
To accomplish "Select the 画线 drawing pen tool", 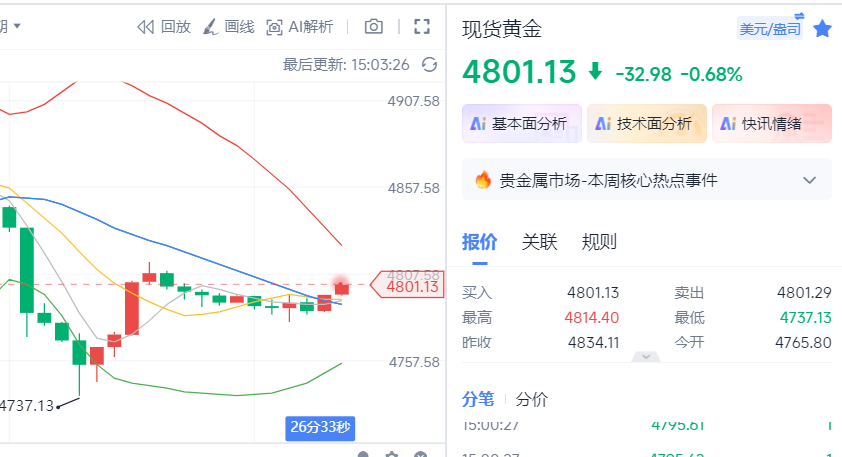I will pyautogui.click(x=210, y=27).
